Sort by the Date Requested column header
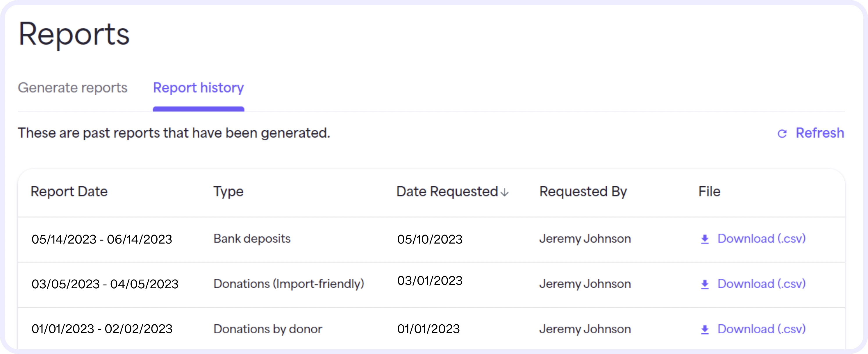 [447, 192]
